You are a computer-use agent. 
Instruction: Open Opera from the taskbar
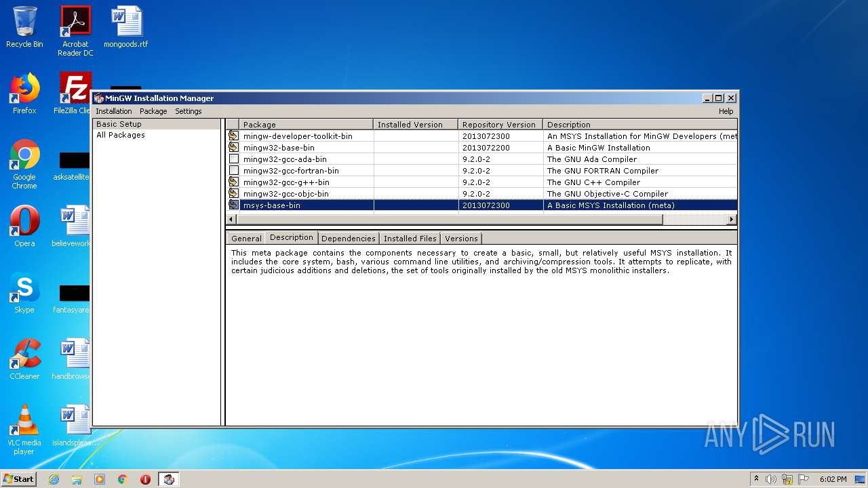[145, 479]
